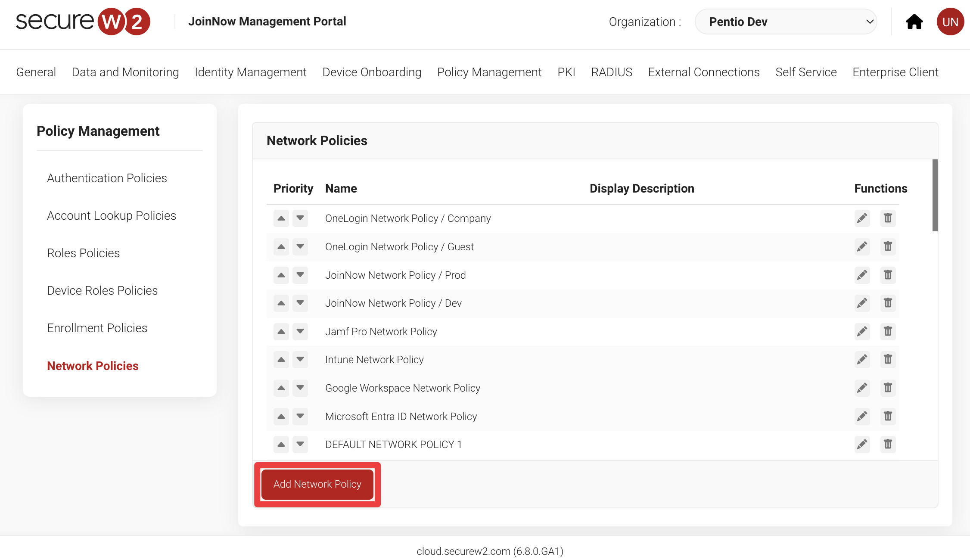Edit JoinNow Network Policy / Prod

862,275
